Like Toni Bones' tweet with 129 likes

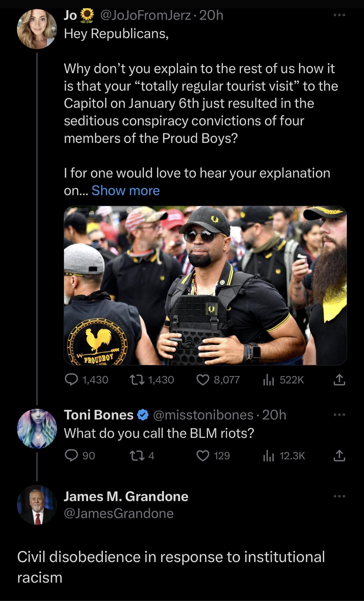click(x=202, y=456)
